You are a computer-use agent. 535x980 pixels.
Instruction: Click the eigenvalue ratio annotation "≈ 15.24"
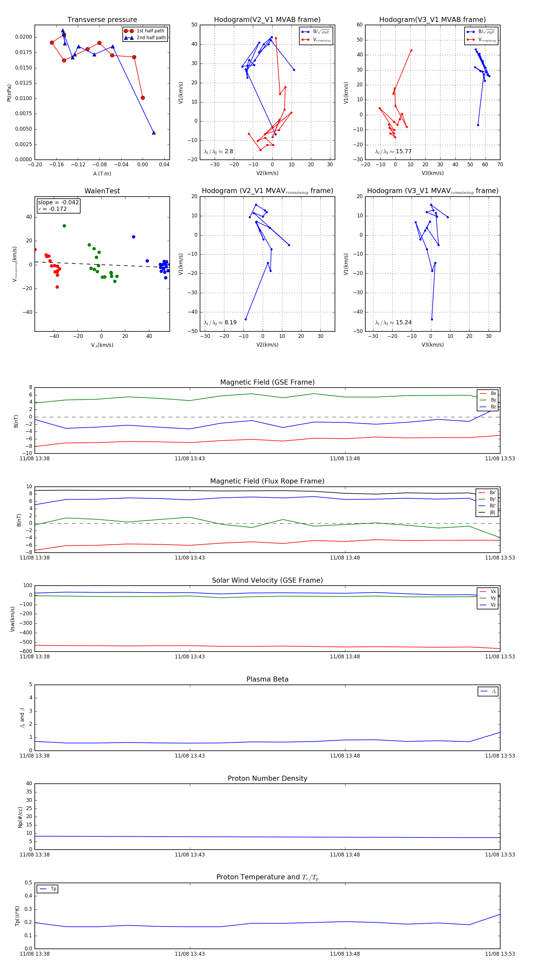click(x=393, y=323)
